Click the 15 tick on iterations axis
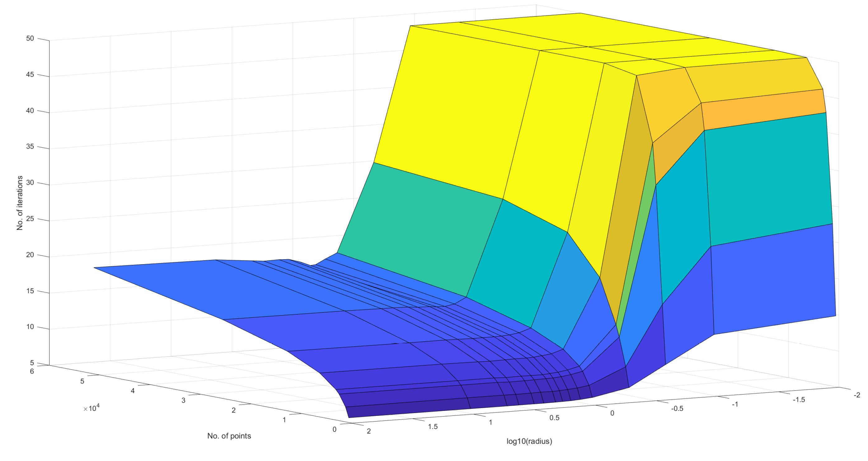 [x=30, y=291]
